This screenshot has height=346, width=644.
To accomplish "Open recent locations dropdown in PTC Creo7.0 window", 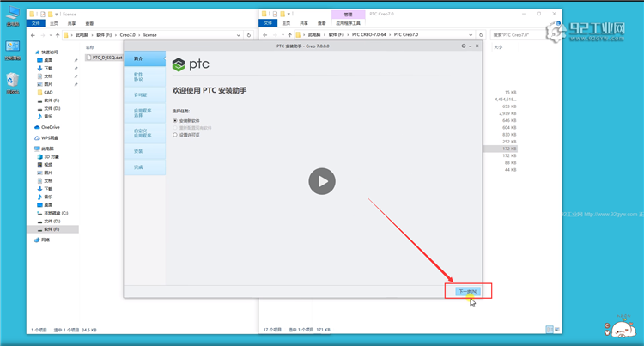I will (283, 35).
